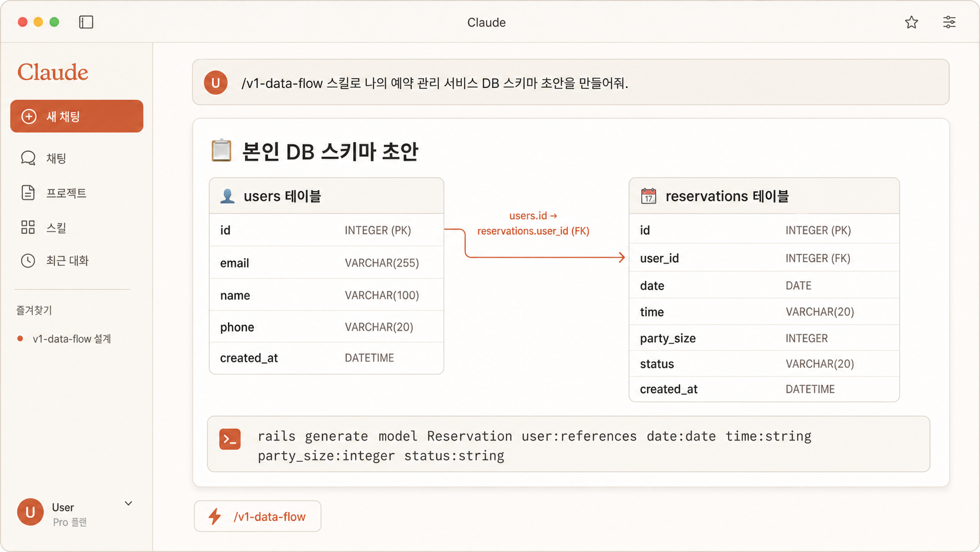Click the macOS green fullscreen button
This screenshot has height=552, width=980.
coord(55,22)
